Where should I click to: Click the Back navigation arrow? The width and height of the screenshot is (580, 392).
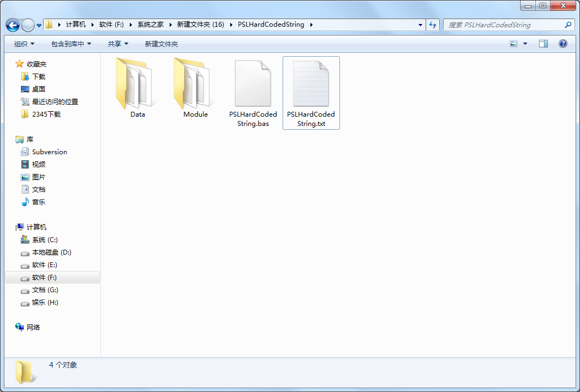click(x=13, y=25)
